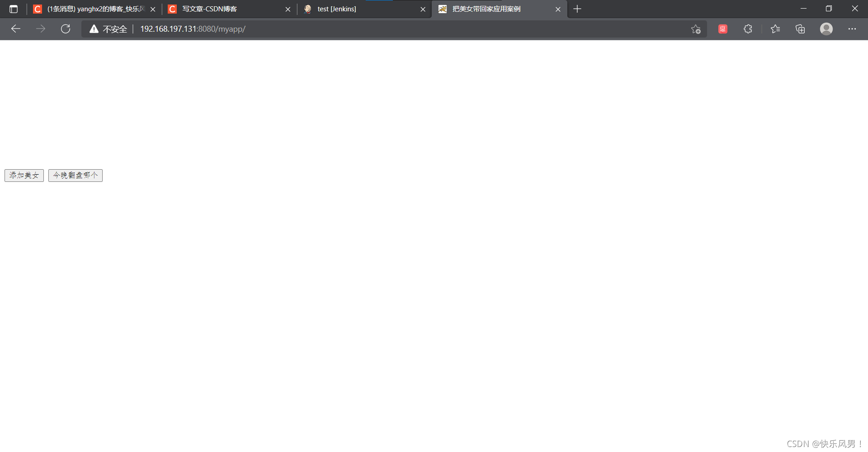Close the test [Jenkins] tab
Screen dimensions: 868x452
click(x=423, y=9)
